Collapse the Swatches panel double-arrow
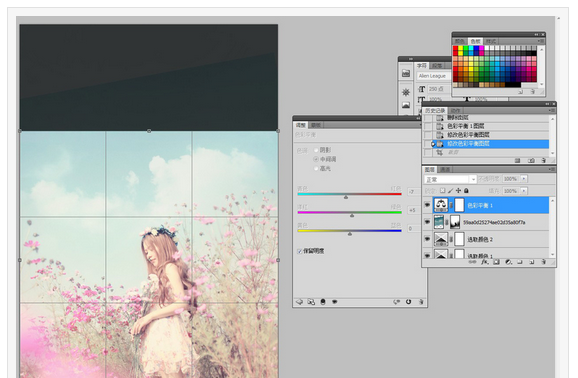The image size is (578, 378). pyautogui.click(x=536, y=35)
